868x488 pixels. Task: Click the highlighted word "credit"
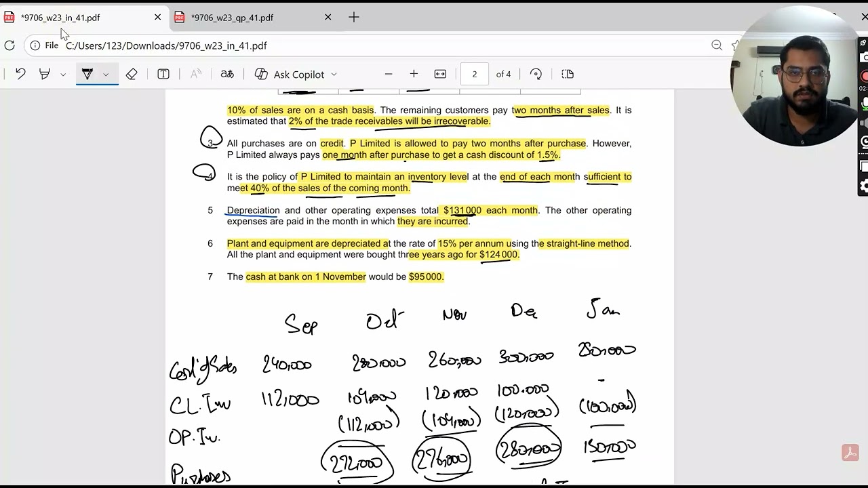[332, 144]
